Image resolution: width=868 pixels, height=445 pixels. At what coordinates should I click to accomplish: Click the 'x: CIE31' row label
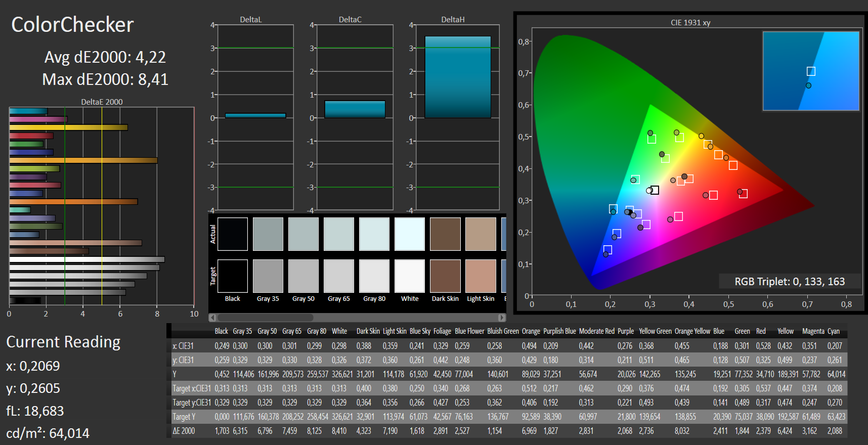(183, 346)
